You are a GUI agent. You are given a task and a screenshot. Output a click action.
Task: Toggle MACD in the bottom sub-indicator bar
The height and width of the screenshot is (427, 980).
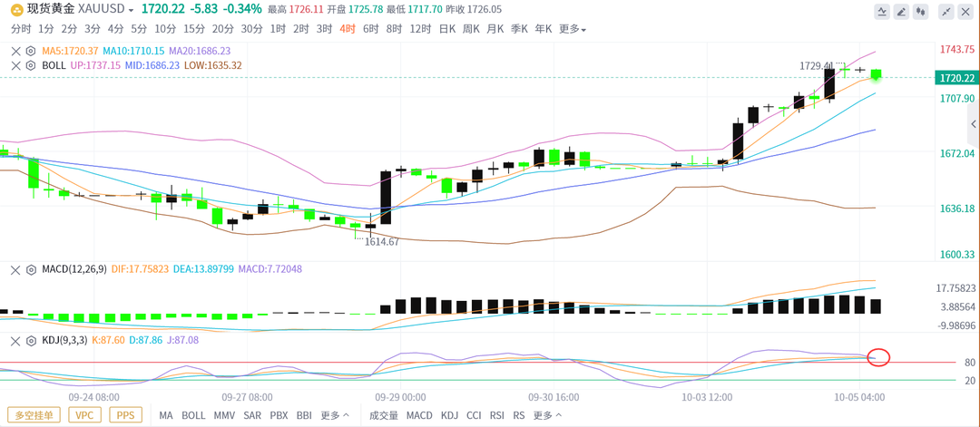tap(419, 415)
